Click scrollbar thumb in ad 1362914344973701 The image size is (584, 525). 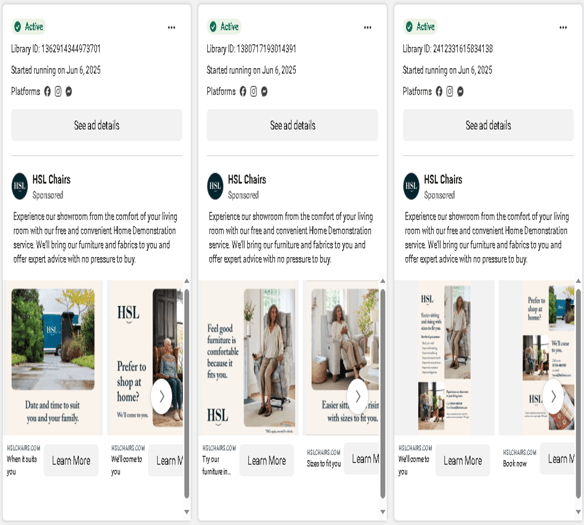[x=187, y=394]
